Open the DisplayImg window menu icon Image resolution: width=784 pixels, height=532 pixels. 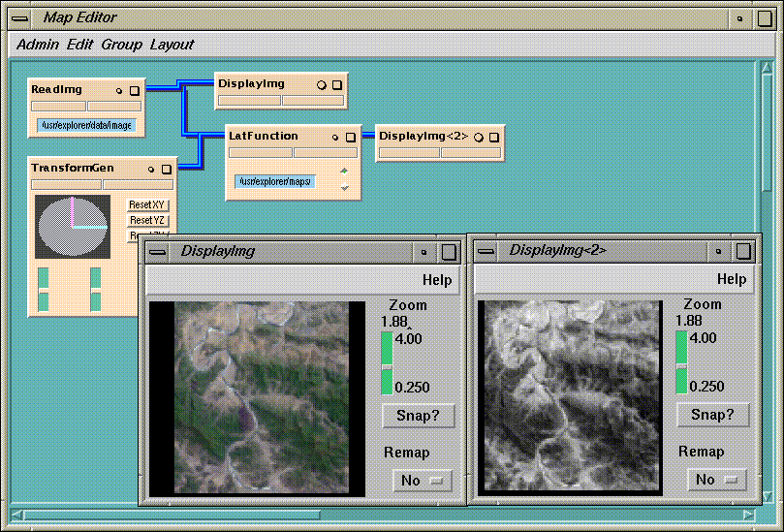[158, 252]
